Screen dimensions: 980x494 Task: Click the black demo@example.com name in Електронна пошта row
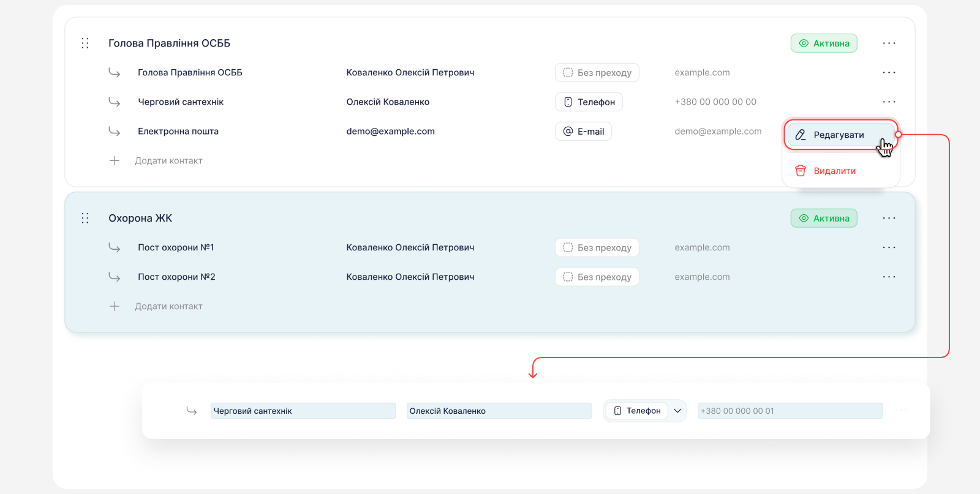click(390, 131)
